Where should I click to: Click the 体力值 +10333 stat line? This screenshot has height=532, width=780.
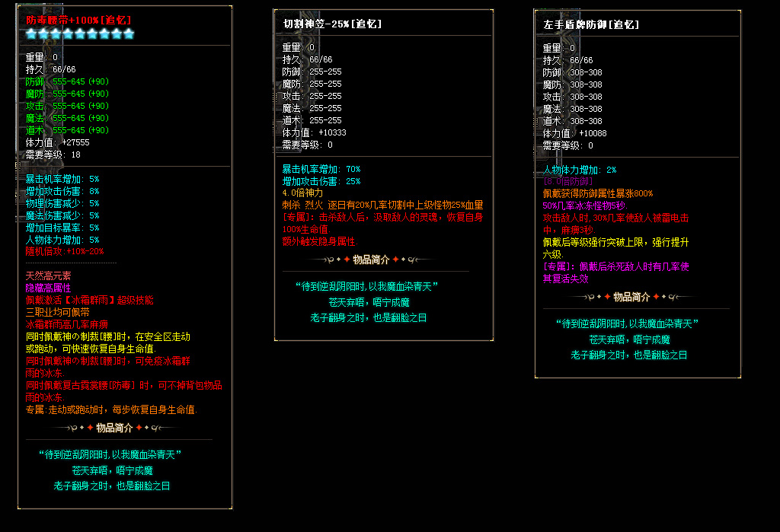314,132
